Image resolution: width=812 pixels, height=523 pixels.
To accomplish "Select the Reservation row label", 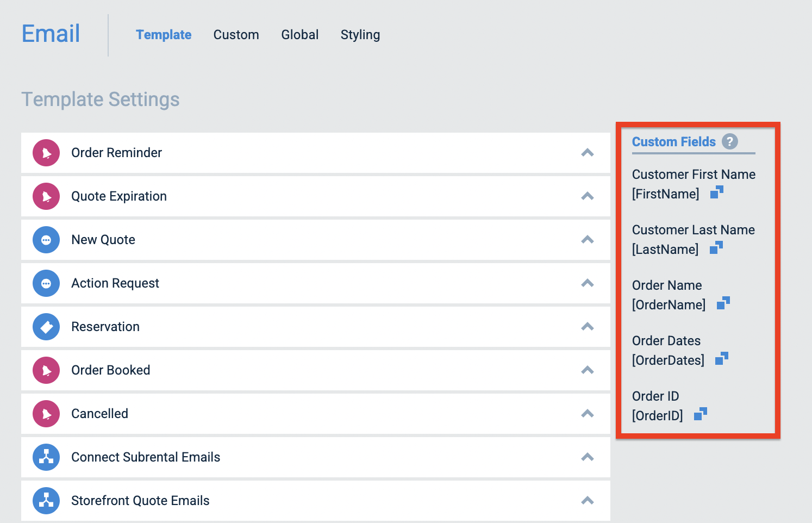I will pos(105,327).
